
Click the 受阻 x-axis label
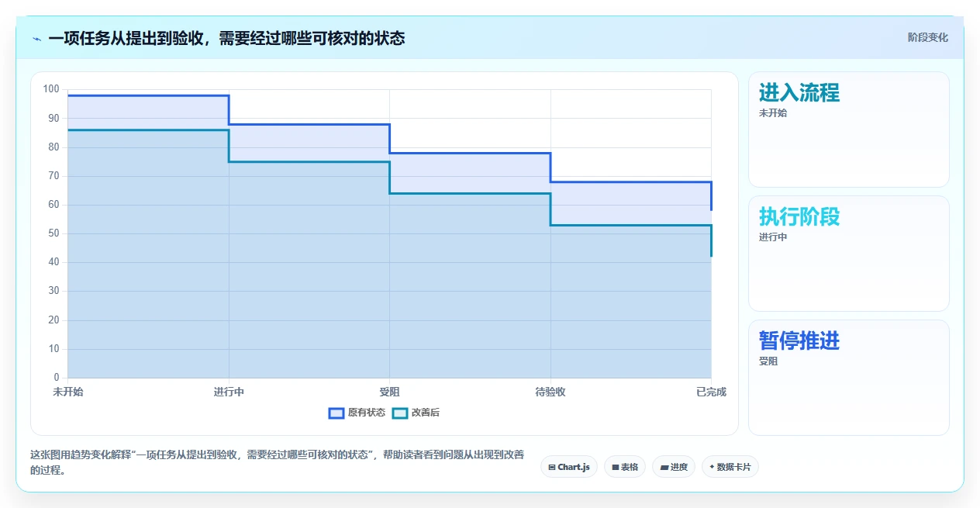pos(389,392)
